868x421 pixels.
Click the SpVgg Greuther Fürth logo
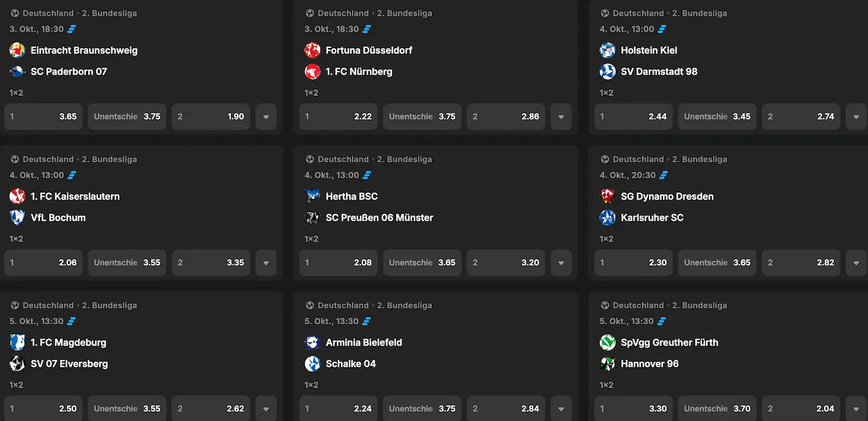[608, 342]
